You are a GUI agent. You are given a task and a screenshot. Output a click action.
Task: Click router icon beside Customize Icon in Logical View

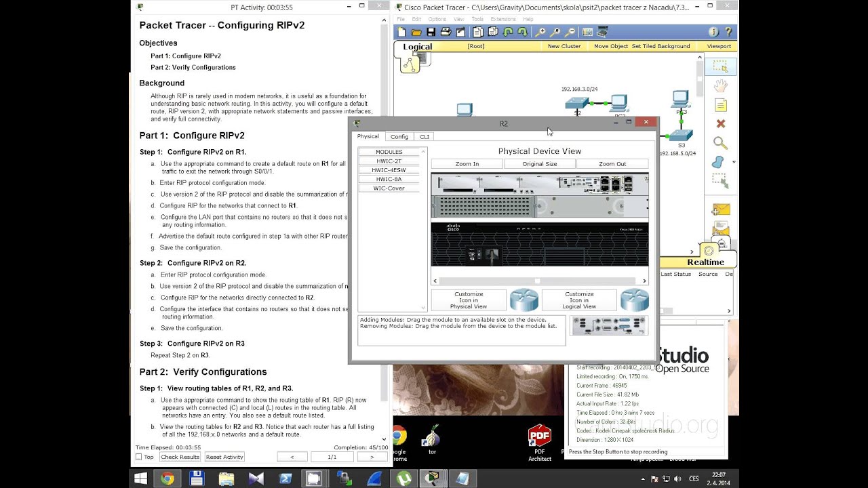[635, 300]
